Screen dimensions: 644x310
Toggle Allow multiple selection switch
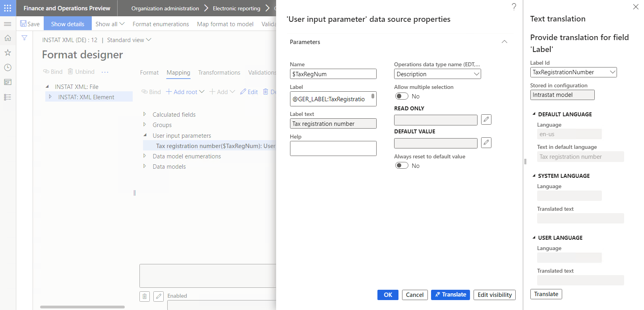(402, 96)
